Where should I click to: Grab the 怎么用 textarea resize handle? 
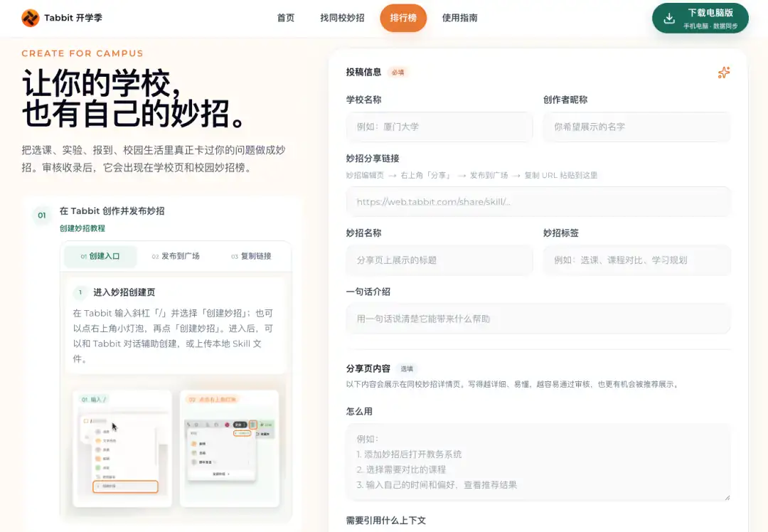(727, 497)
